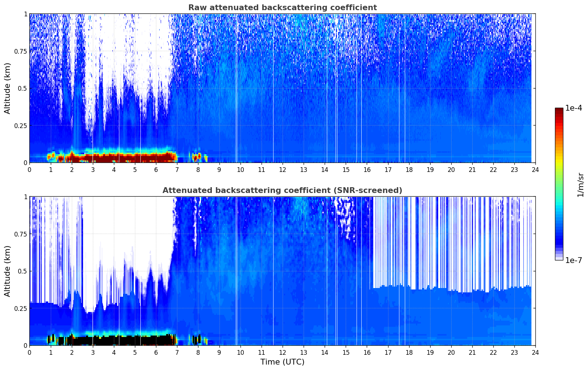Click hour 24 tick on bottom plot

(x=535, y=352)
